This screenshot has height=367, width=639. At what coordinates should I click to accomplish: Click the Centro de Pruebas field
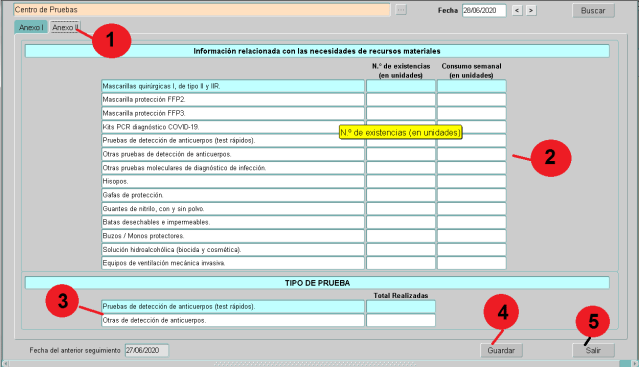[x=202, y=10]
